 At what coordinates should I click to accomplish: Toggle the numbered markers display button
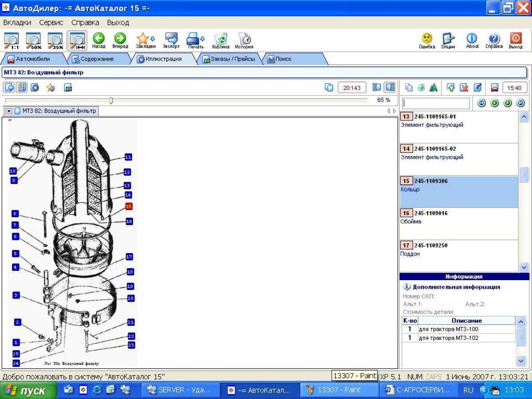click(x=22, y=87)
